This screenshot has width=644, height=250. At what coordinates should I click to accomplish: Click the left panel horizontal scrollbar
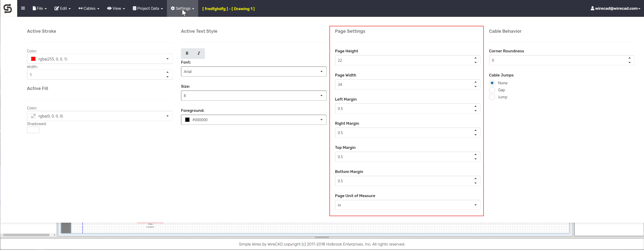[26, 235]
